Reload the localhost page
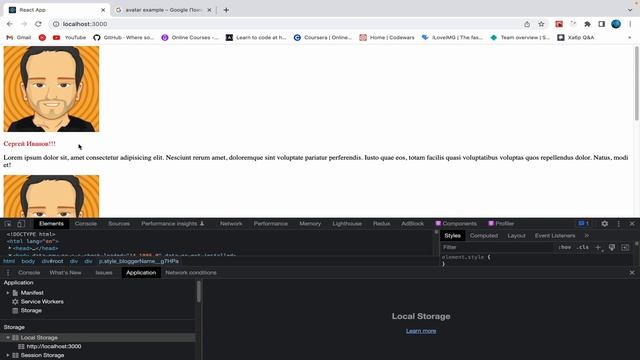 click(38, 24)
